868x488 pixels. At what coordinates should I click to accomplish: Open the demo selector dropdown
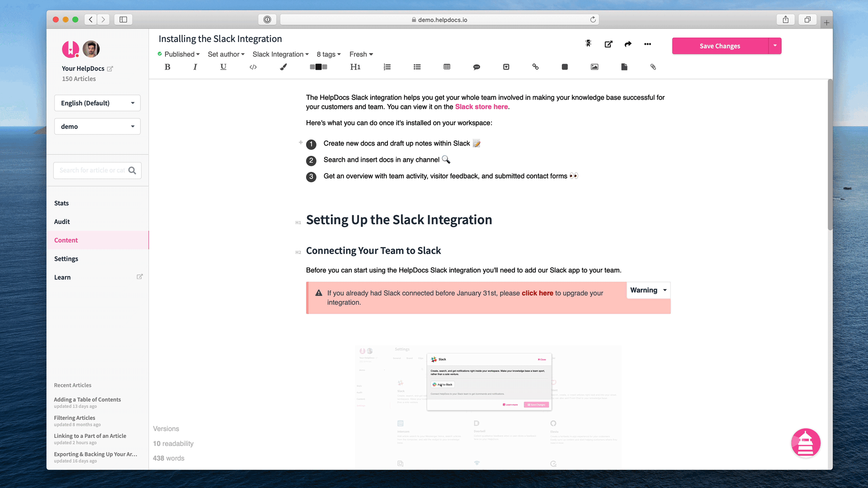point(97,127)
